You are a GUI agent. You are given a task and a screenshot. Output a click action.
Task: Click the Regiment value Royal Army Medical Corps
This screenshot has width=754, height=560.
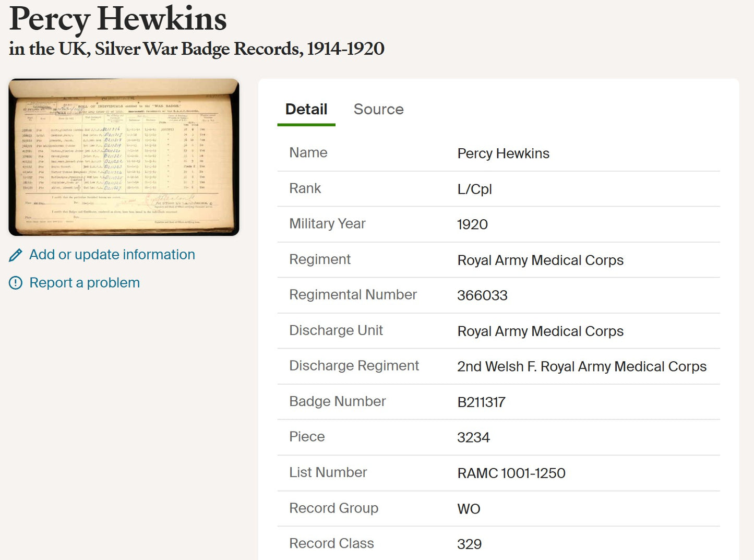[x=540, y=260]
